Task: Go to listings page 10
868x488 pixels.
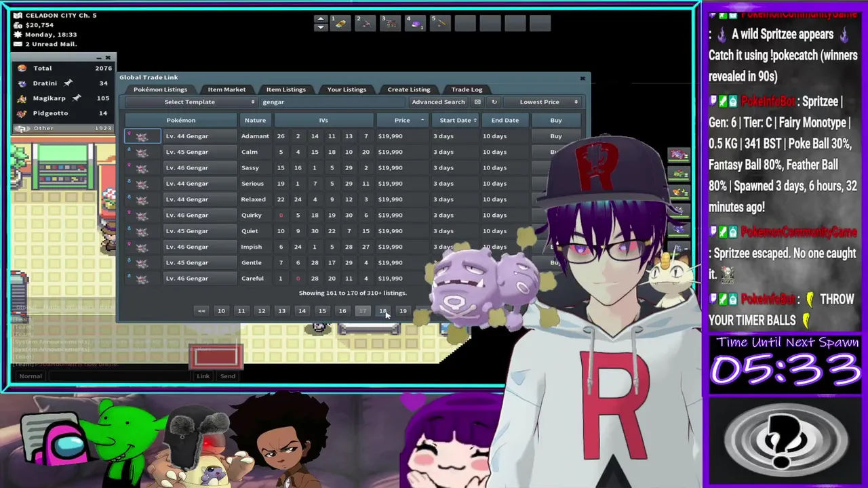Action: tap(221, 311)
